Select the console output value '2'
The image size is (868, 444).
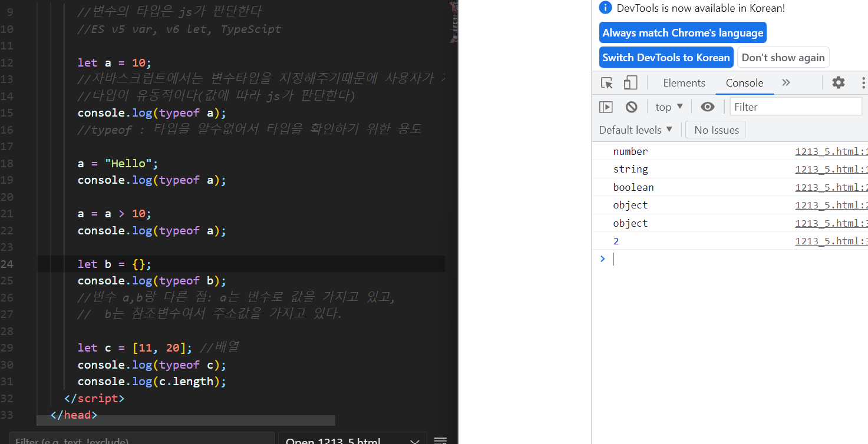point(616,241)
